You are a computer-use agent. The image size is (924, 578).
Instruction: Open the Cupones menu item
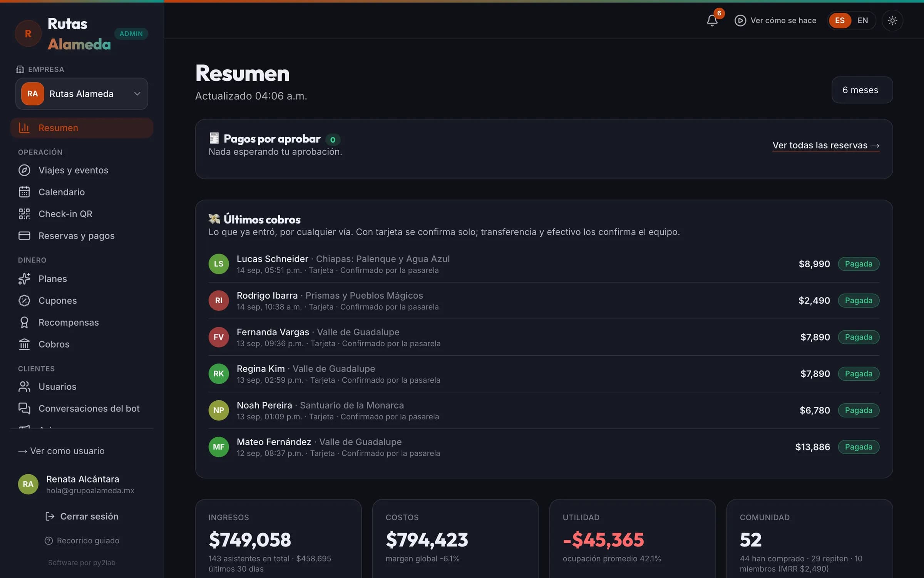click(82, 301)
